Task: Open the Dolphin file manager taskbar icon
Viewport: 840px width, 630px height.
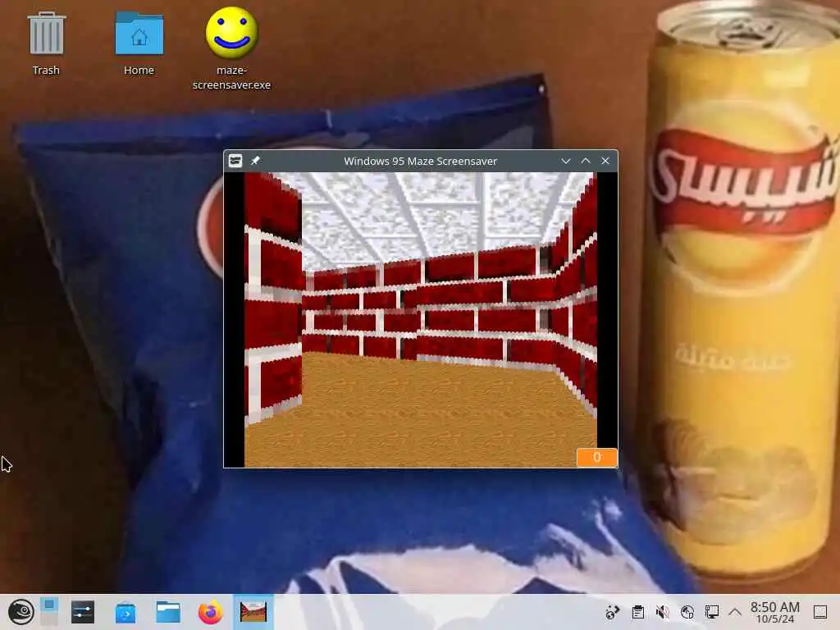Action: click(x=167, y=612)
